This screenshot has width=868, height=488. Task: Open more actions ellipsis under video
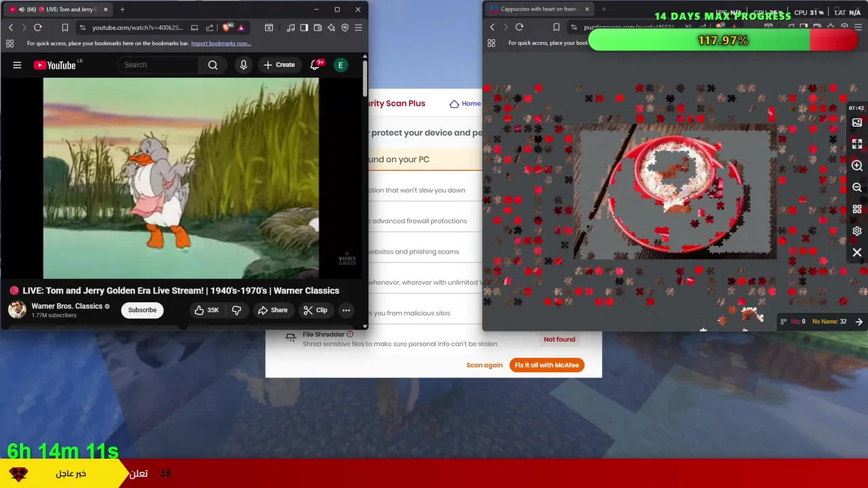(x=346, y=310)
